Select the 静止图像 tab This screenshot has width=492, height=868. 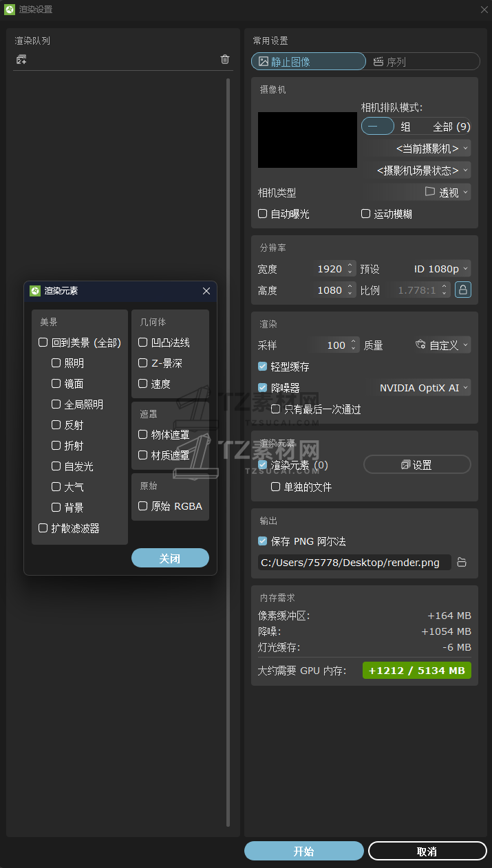pyautogui.click(x=308, y=61)
